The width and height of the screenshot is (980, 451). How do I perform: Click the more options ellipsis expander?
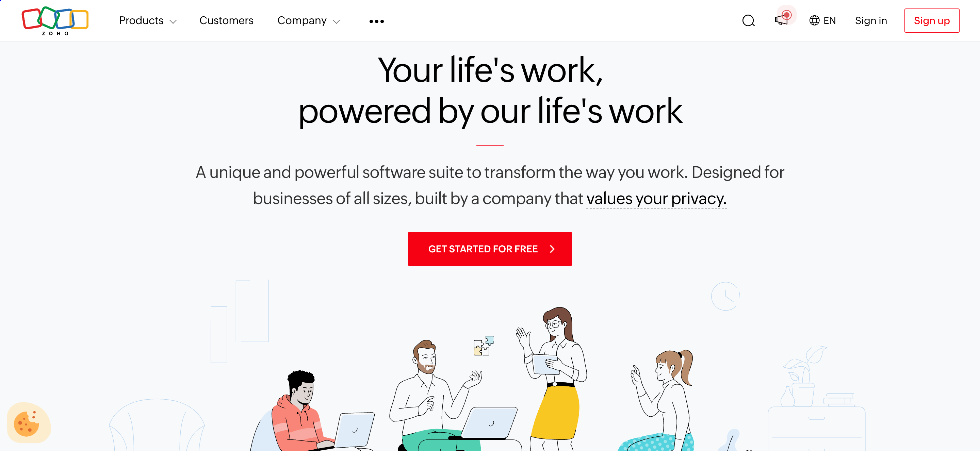(x=376, y=20)
